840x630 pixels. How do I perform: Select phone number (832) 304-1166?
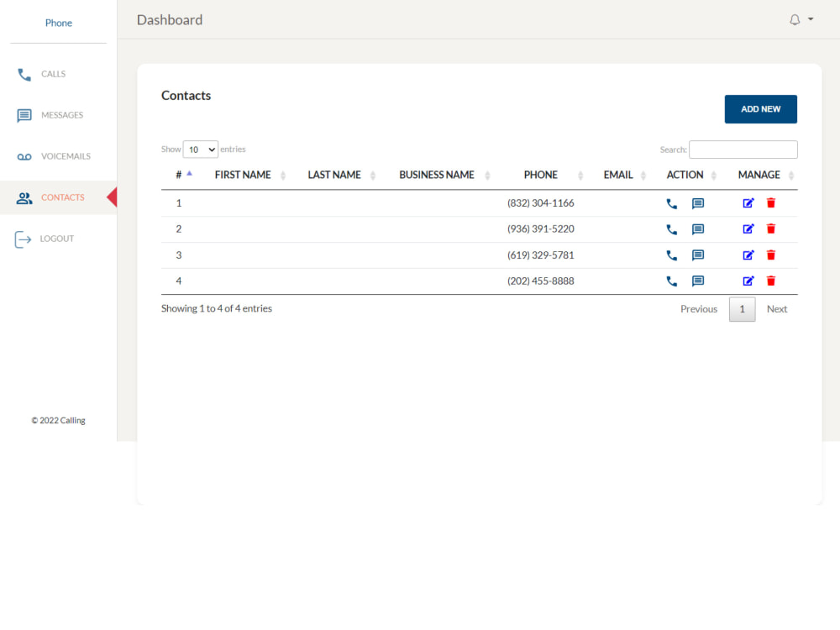tap(540, 203)
